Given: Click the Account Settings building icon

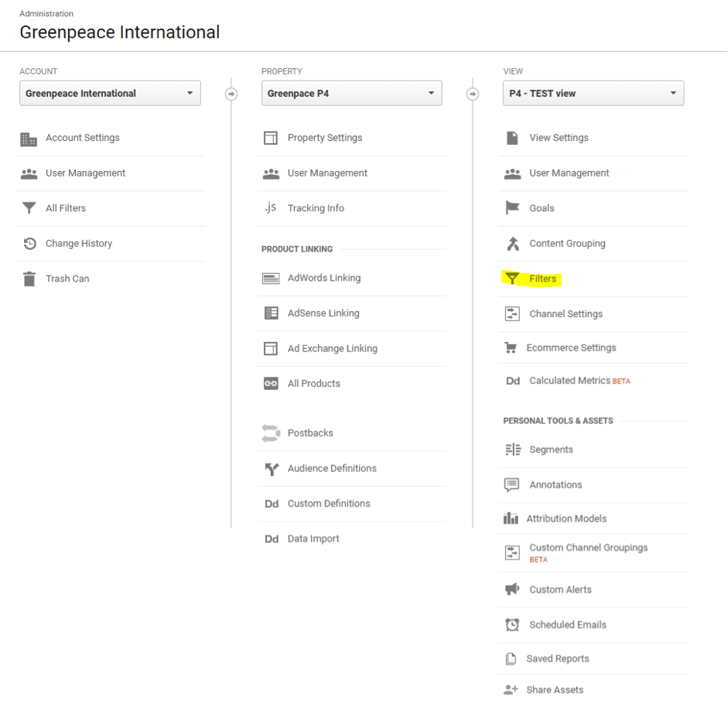Looking at the screenshot, I should (x=29, y=139).
